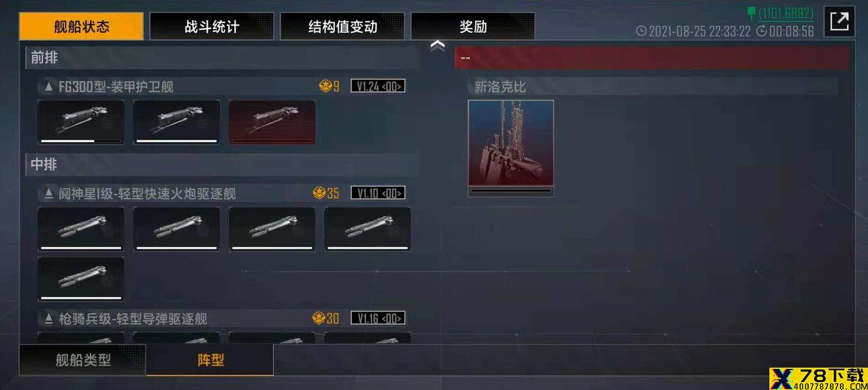Click the 新洛克比 structure health bar
868x390 pixels.
click(x=511, y=191)
